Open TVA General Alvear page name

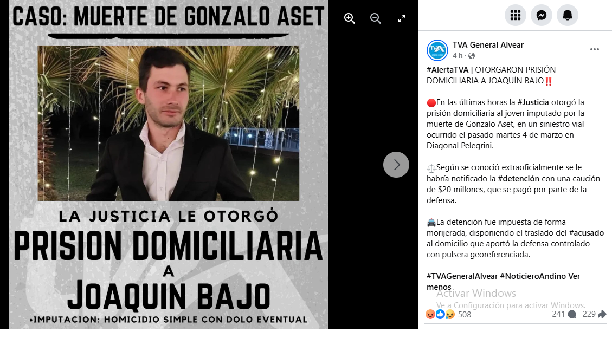(488, 45)
